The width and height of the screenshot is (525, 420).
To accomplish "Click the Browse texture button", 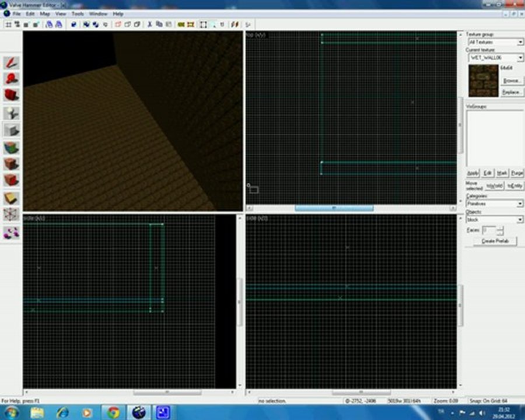I will (x=512, y=80).
